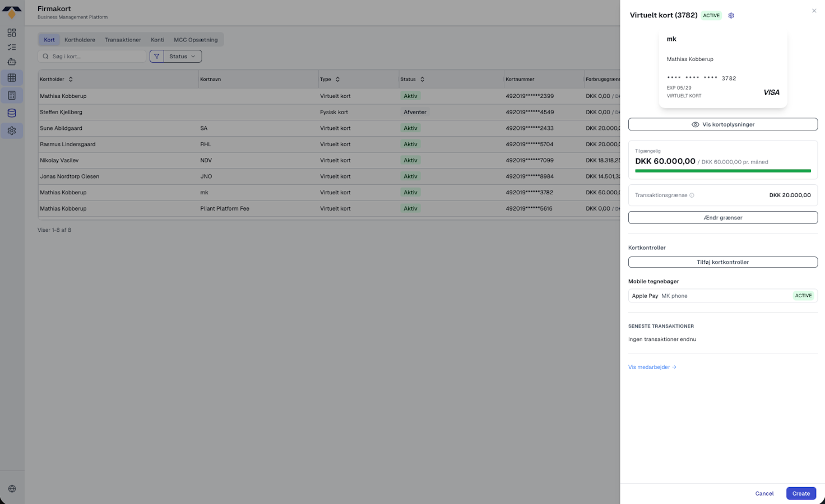Expand the Status filter dropdown

pos(183,57)
